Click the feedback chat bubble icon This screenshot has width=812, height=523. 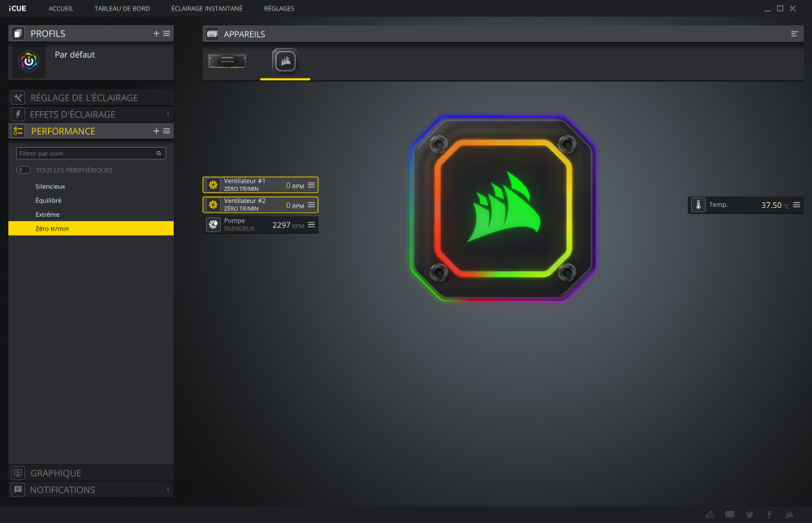[730, 514]
